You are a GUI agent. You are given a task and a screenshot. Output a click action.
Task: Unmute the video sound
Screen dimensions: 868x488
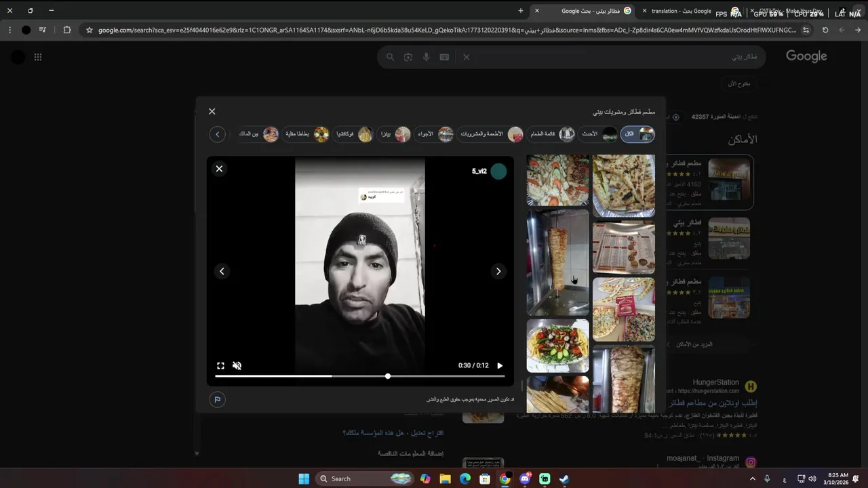(237, 365)
